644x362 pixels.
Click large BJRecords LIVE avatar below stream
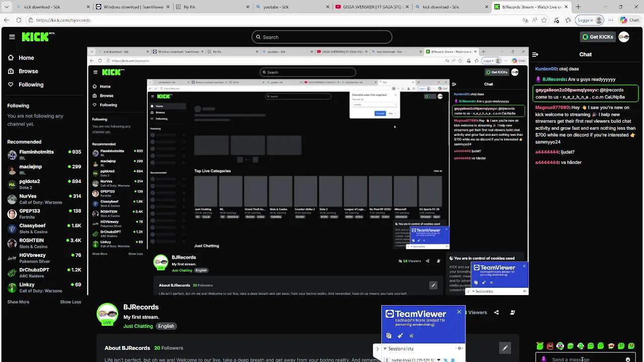tap(107, 314)
